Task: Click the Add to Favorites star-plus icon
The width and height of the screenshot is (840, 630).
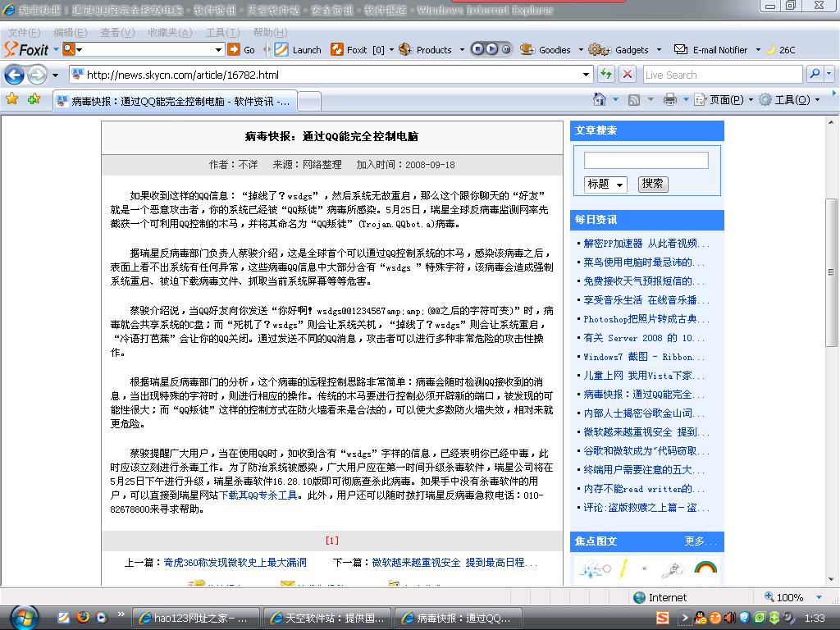Action: [34, 99]
